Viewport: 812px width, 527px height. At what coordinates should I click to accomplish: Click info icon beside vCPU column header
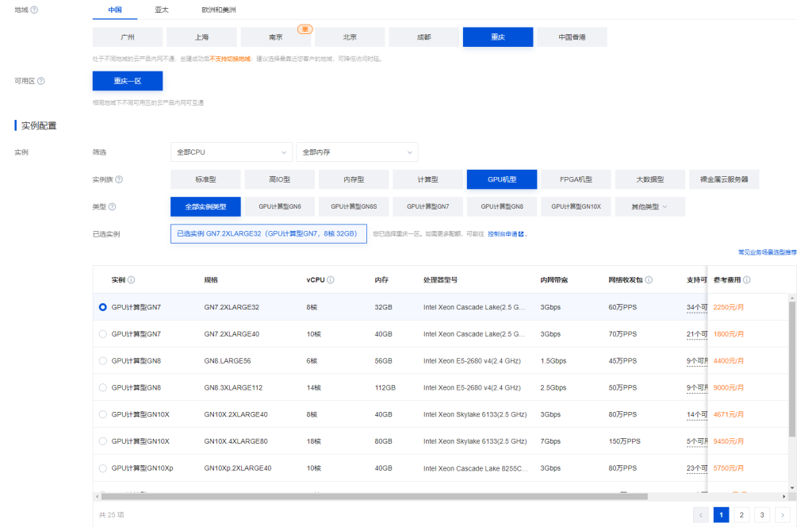coord(330,280)
